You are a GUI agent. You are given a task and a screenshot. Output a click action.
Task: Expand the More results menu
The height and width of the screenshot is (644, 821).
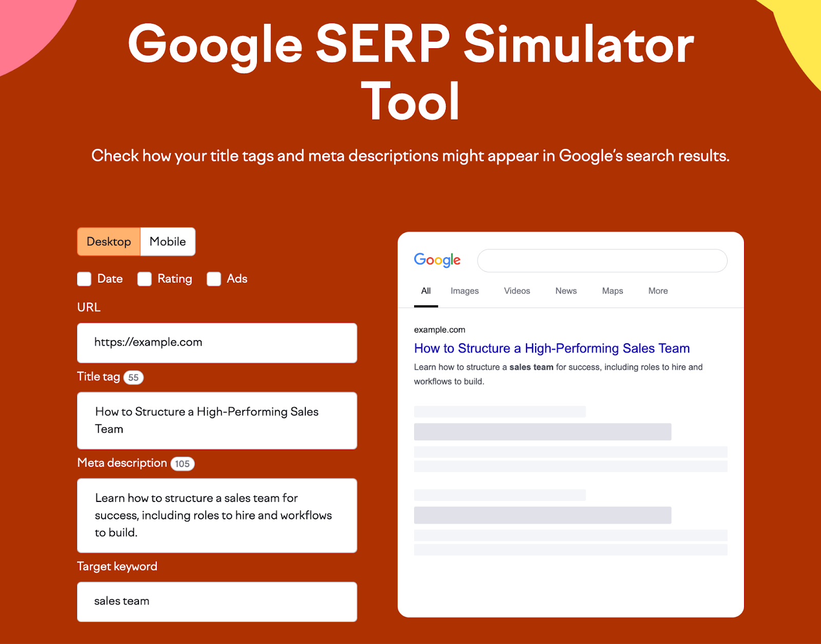pyautogui.click(x=657, y=291)
